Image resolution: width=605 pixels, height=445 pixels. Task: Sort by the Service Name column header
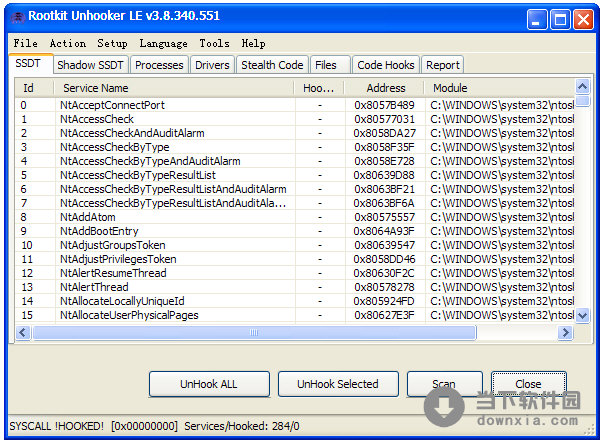click(x=95, y=88)
